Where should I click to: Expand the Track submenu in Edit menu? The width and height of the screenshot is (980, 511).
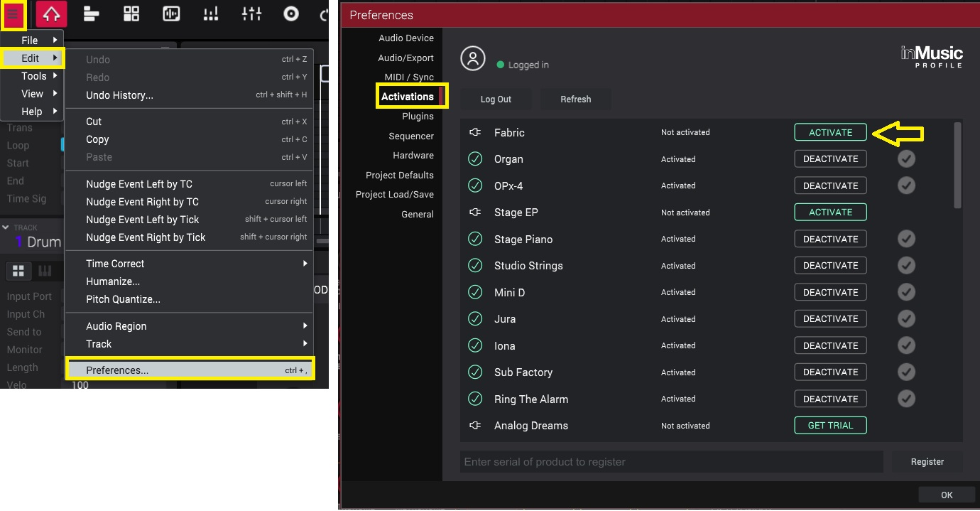[x=189, y=344]
